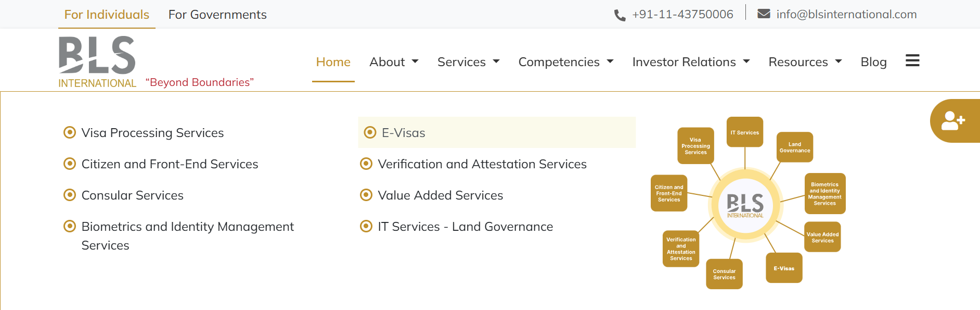Click the info@blsinternational.com email address
The height and width of the screenshot is (310, 980).
pyautogui.click(x=846, y=15)
